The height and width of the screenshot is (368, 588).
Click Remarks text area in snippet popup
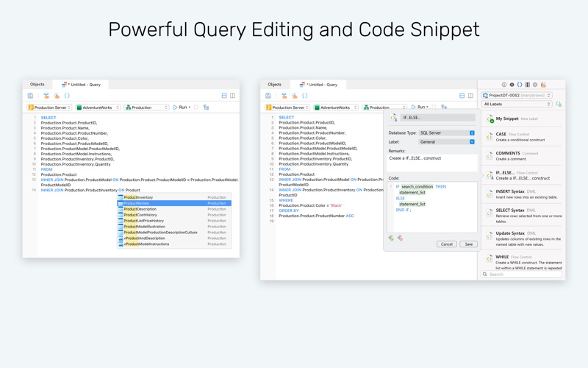click(432, 163)
